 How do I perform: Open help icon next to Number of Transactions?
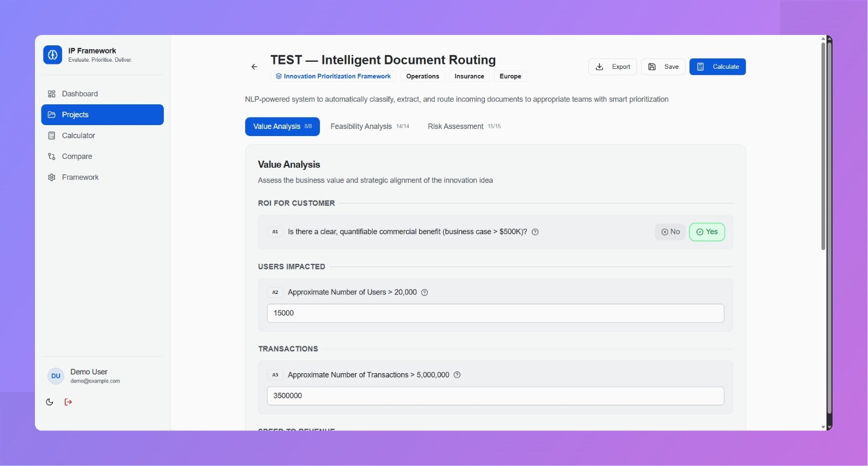point(457,375)
